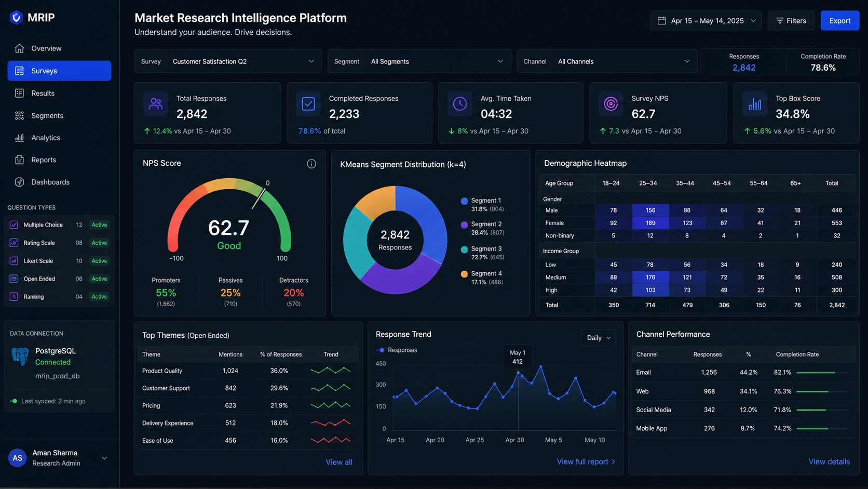
Task: Click the Ranking question type icon
Action: [x=14, y=297]
